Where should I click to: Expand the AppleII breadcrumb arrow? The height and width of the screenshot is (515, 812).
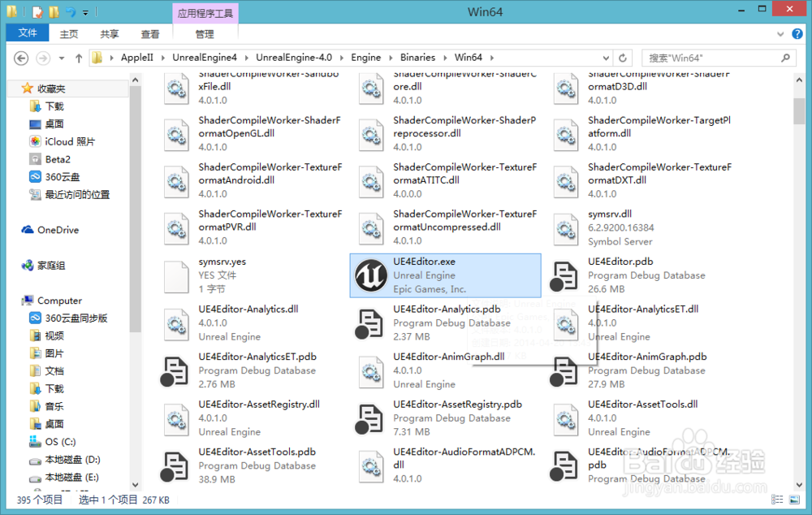162,58
